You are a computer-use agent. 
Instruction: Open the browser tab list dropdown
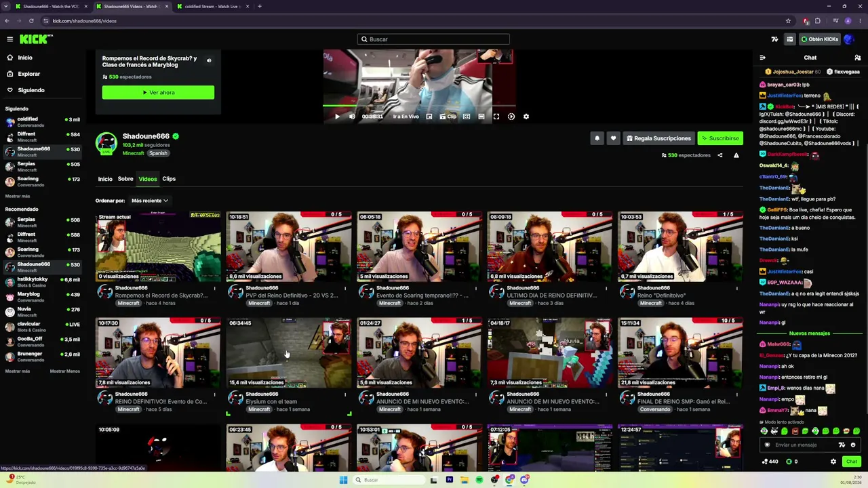[6, 6]
